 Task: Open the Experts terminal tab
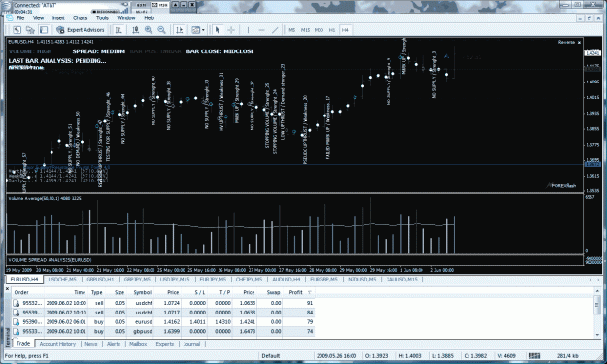coord(164,344)
